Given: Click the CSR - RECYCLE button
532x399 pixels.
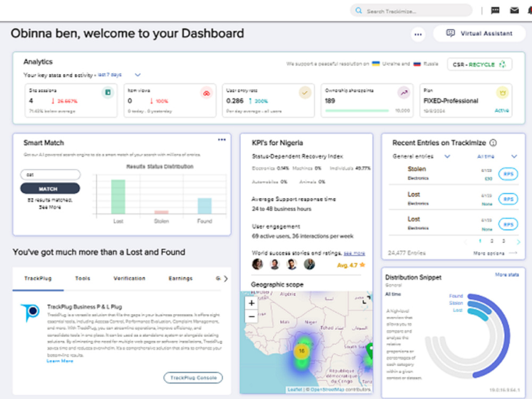Looking at the screenshot, I should pos(479,64).
